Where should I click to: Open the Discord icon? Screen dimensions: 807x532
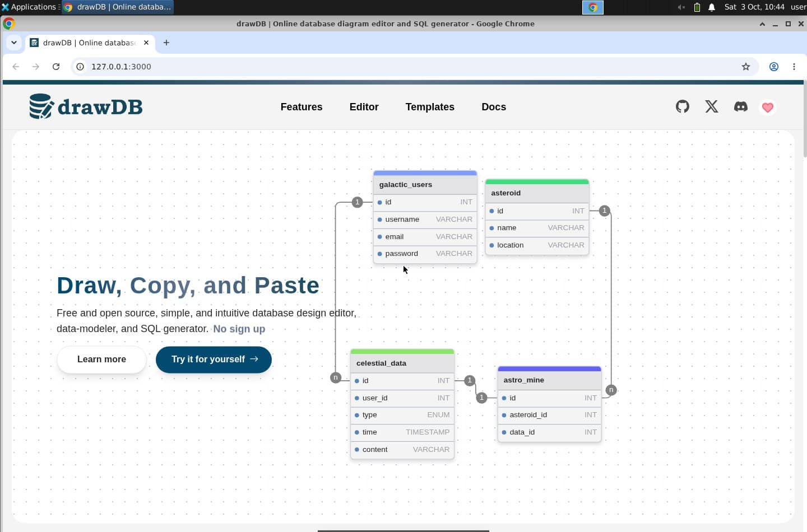[741, 106]
